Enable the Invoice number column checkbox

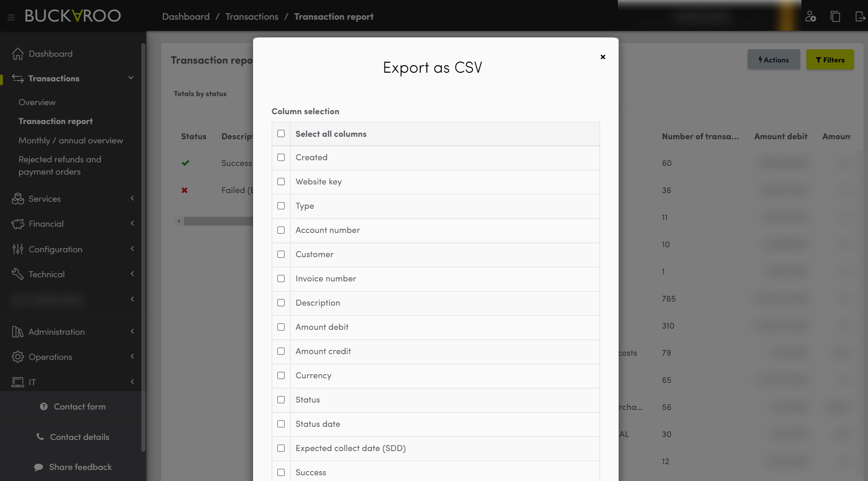(281, 278)
